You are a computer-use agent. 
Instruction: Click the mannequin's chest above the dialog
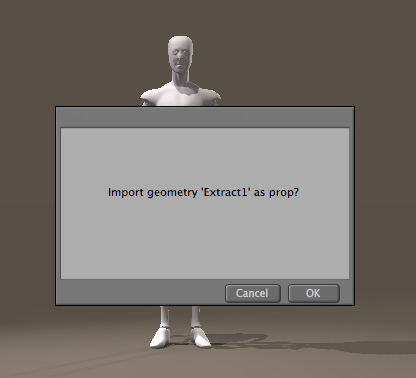point(180,97)
